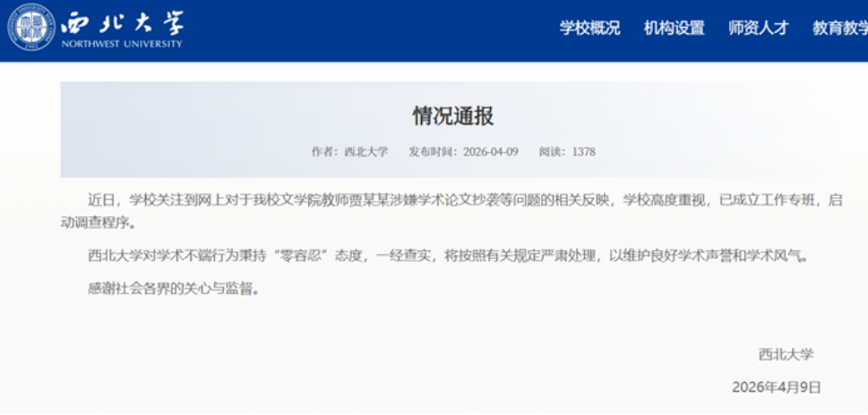Open the 学校概况 navigation menu
The width and height of the screenshot is (868, 415).
[589, 28]
